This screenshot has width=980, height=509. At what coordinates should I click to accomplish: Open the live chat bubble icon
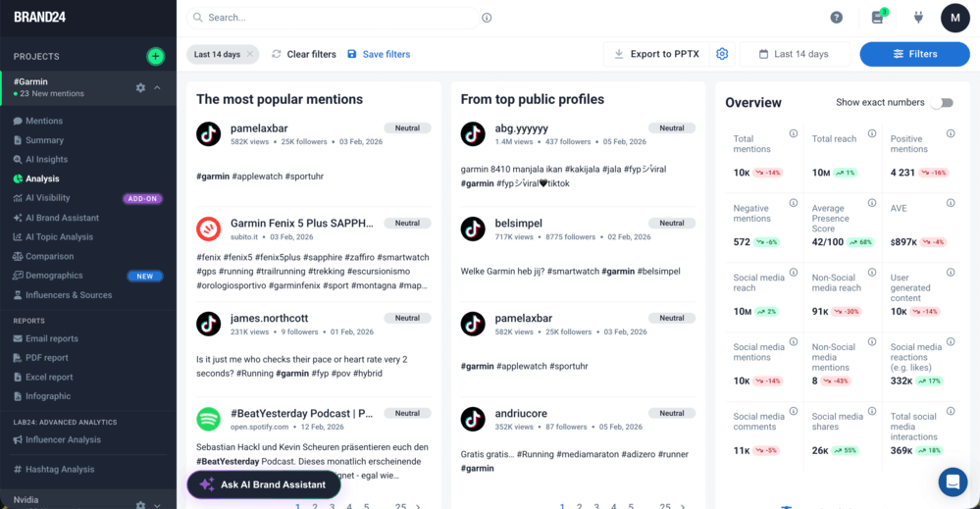coord(952,482)
